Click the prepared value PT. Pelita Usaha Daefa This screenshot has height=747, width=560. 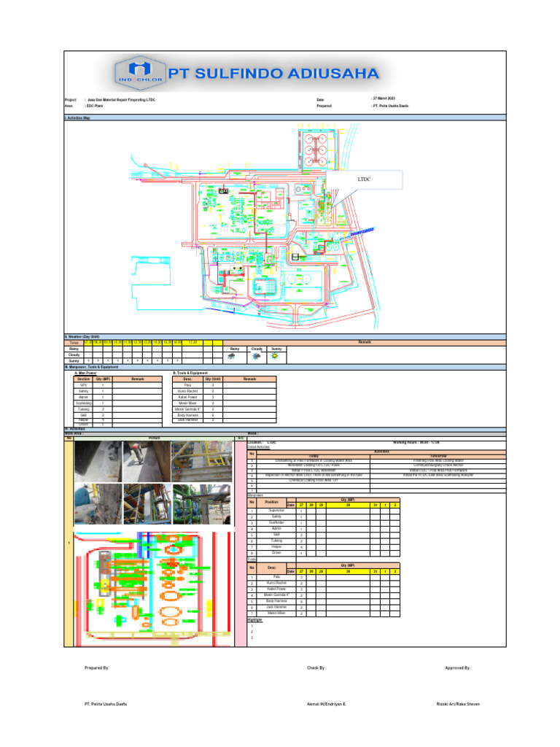(390, 106)
